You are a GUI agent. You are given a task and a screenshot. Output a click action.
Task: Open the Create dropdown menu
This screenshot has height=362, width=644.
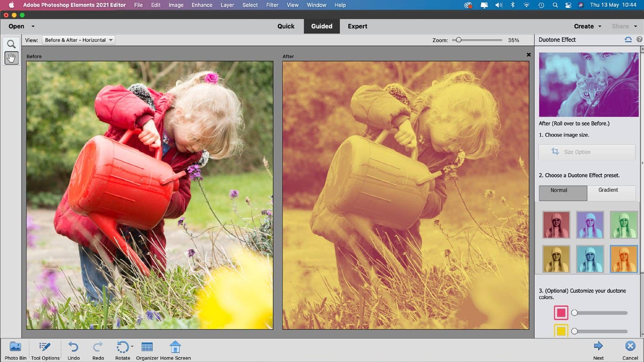[587, 26]
